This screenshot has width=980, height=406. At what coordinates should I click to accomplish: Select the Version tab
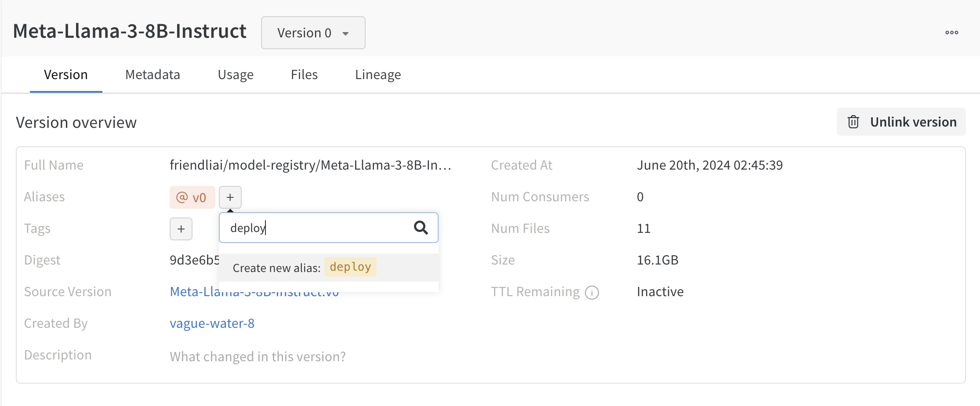point(65,75)
